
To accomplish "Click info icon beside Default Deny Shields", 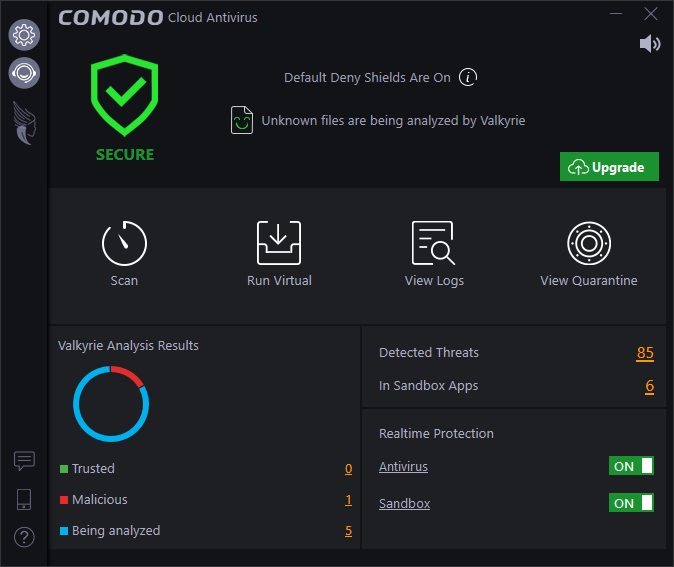I will 468,77.
